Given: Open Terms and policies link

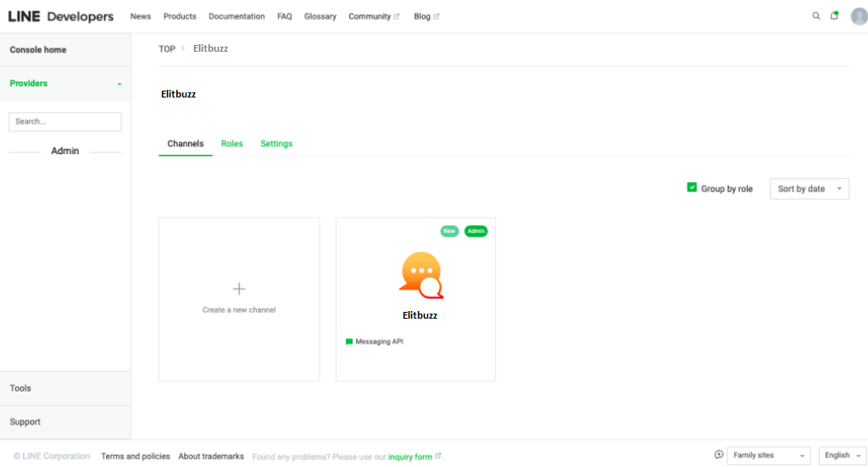Looking at the screenshot, I should (136, 457).
